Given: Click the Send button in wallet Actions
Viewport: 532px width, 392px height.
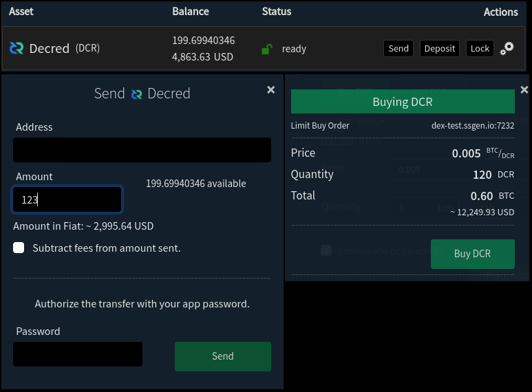Looking at the screenshot, I should point(398,49).
